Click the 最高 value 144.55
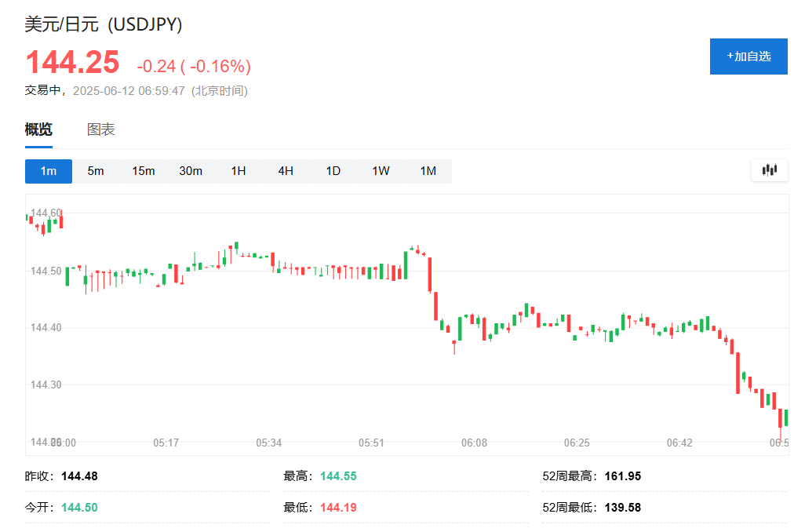This screenshot has height=532, width=805. (338, 476)
